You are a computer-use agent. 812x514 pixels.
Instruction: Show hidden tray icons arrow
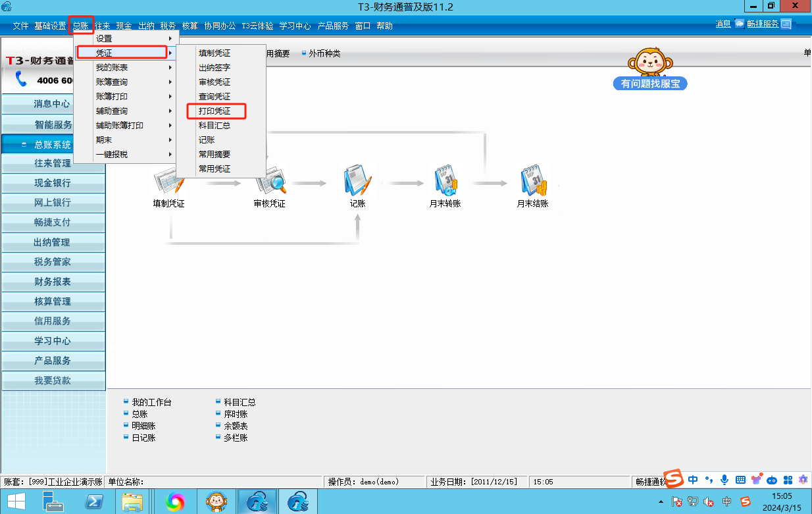coord(660,501)
